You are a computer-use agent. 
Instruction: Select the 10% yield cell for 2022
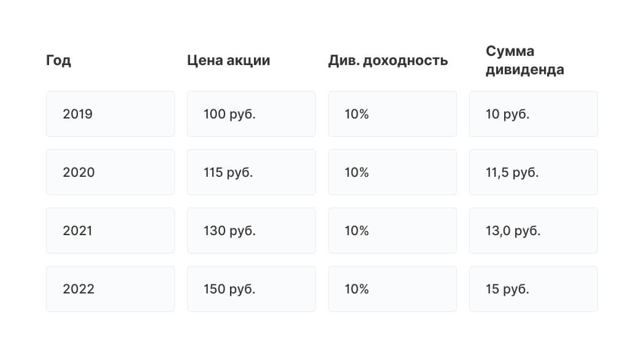[x=393, y=289]
